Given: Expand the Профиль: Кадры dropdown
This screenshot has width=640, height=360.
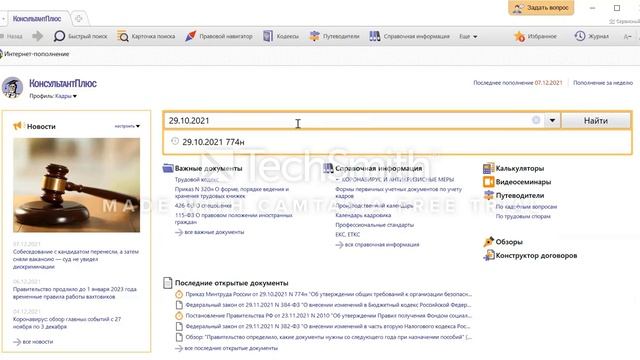Looking at the screenshot, I should (53, 96).
